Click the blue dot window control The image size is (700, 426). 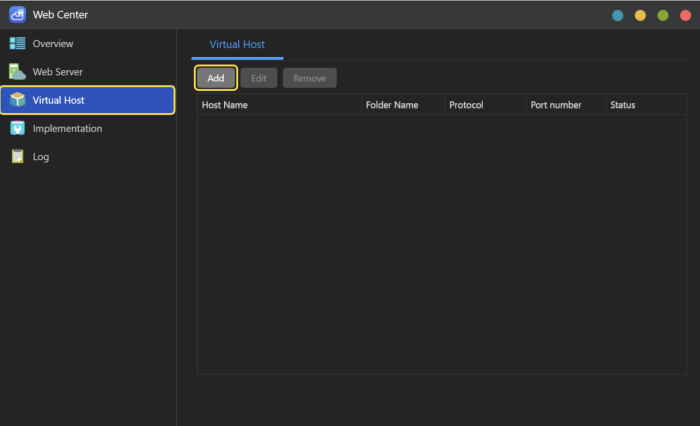pos(618,15)
